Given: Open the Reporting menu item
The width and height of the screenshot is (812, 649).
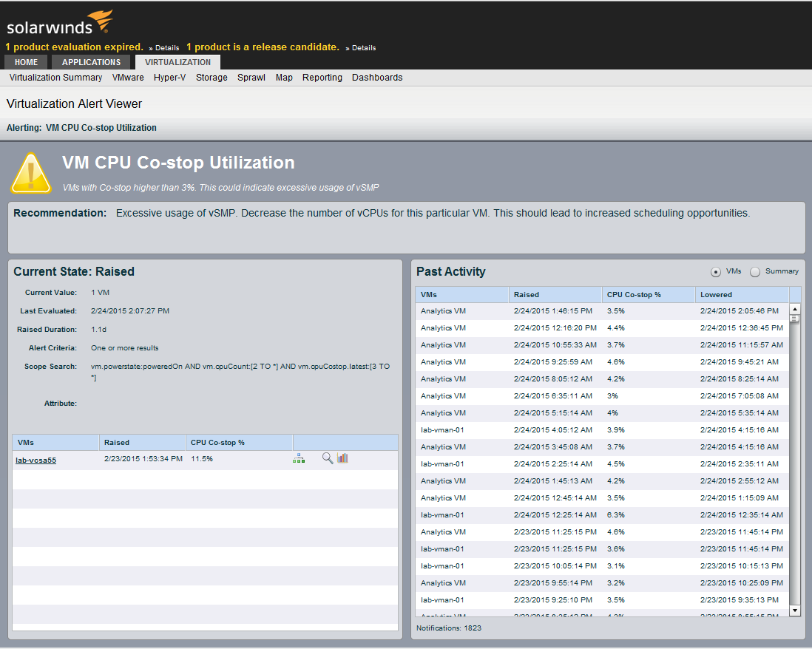Looking at the screenshot, I should pyautogui.click(x=322, y=78).
